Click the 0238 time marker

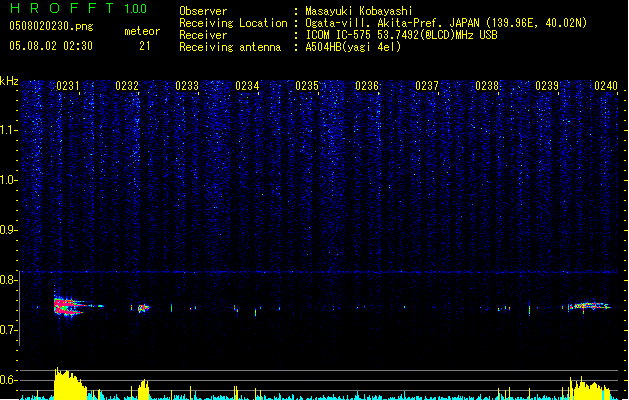point(487,86)
